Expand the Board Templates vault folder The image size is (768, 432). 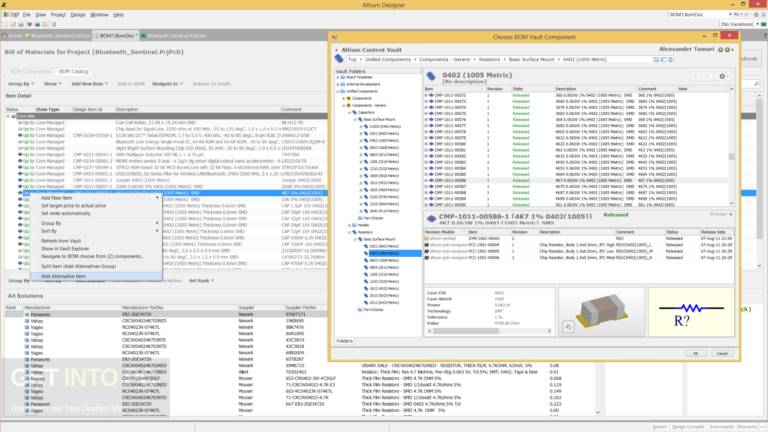[338, 77]
